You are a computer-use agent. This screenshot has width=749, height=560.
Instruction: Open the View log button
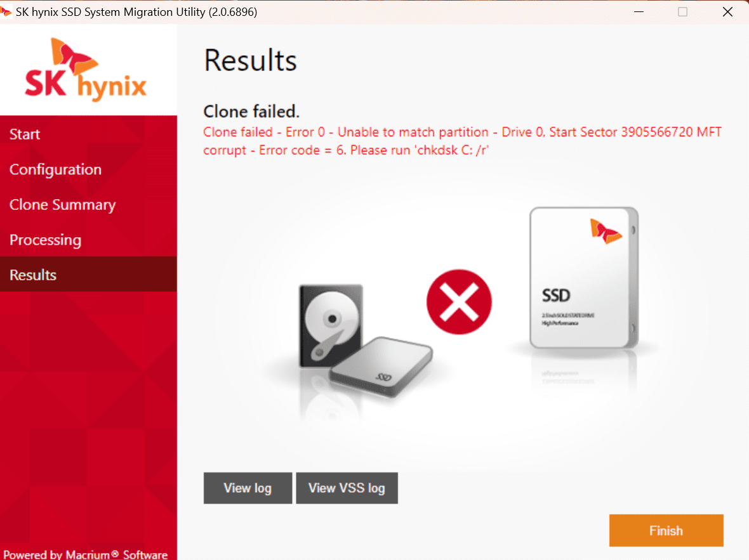[248, 488]
